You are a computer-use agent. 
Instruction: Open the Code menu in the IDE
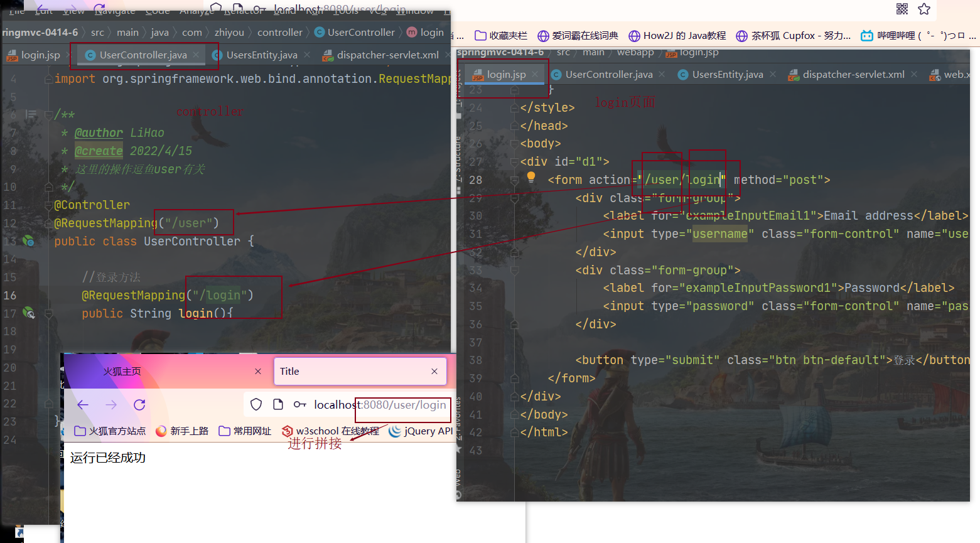[x=157, y=11]
